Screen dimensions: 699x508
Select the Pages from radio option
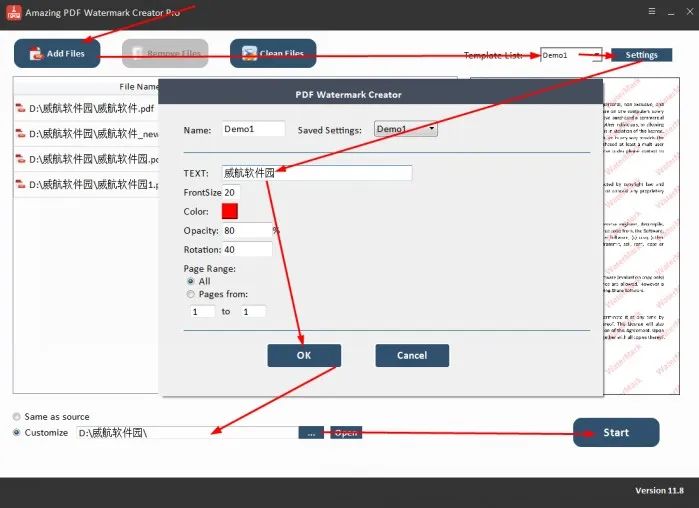[190, 294]
